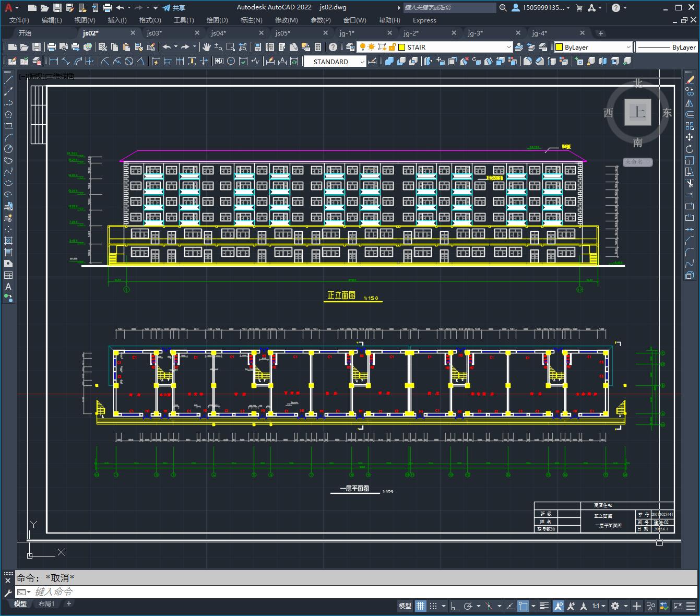Viewport: 700px width, 616px height.
Task: Select the Hatch tool in left toolbar
Action: click(x=8, y=241)
